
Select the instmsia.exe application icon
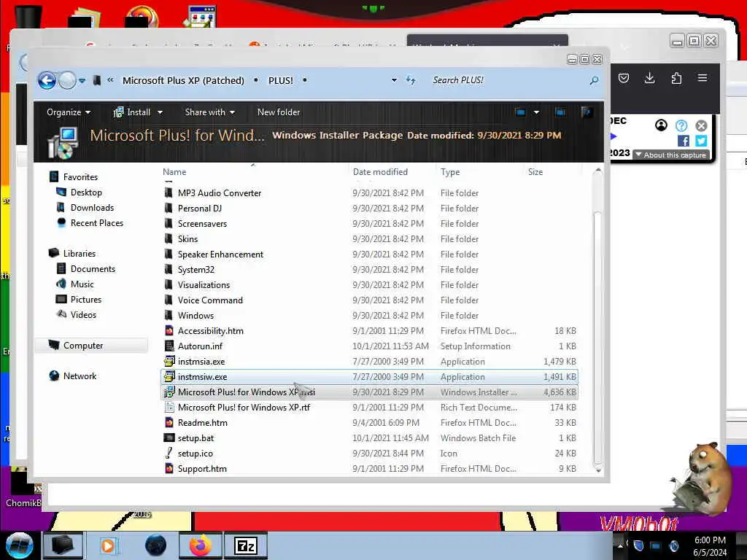[x=169, y=362]
